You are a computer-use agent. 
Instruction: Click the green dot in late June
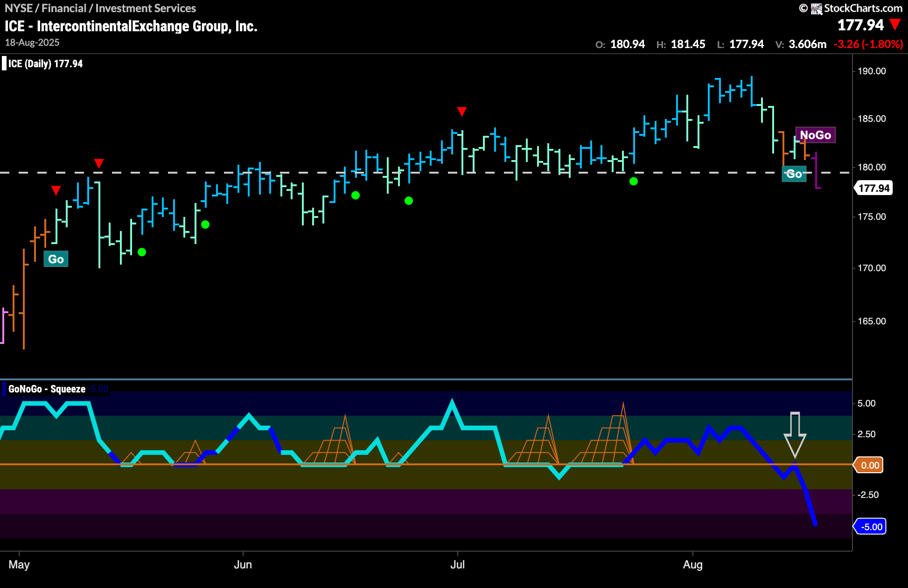[409, 201]
